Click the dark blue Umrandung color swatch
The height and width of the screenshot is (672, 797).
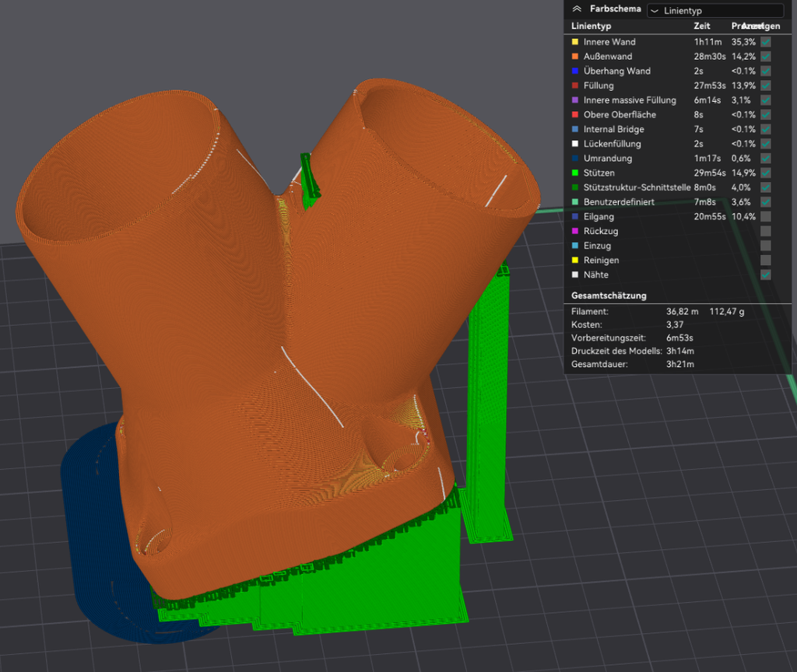[575, 159]
